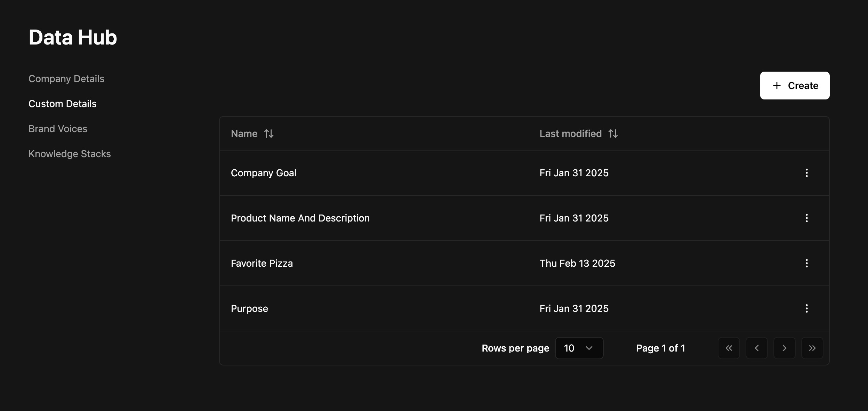Click the Purpose entry
Viewport: 868px width, 411px height.
(249, 308)
